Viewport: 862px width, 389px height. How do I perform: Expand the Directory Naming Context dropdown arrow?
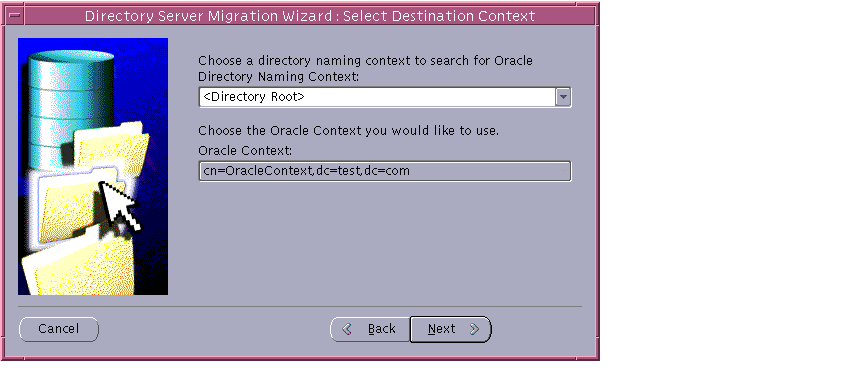point(563,97)
